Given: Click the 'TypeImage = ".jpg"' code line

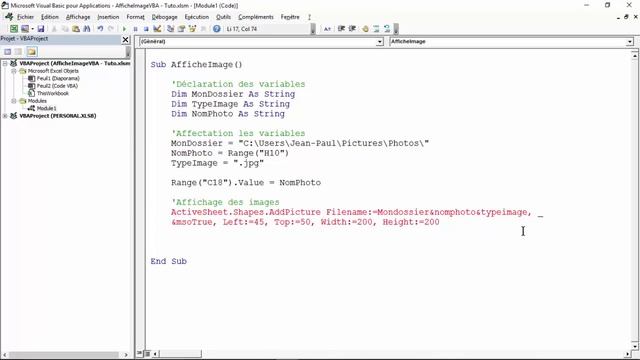Looking at the screenshot, I should tap(217, 163).
